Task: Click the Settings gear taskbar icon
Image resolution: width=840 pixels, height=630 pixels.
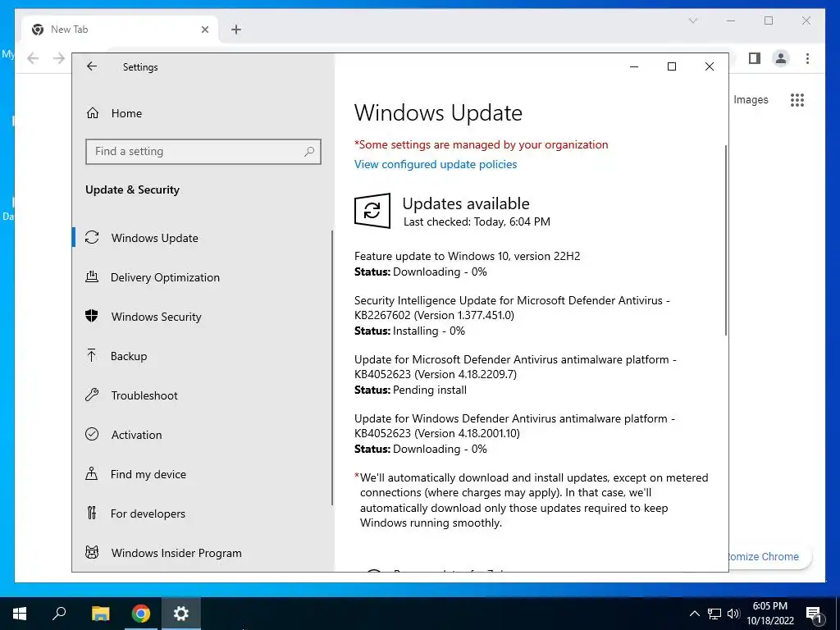Action: [181, 614]
